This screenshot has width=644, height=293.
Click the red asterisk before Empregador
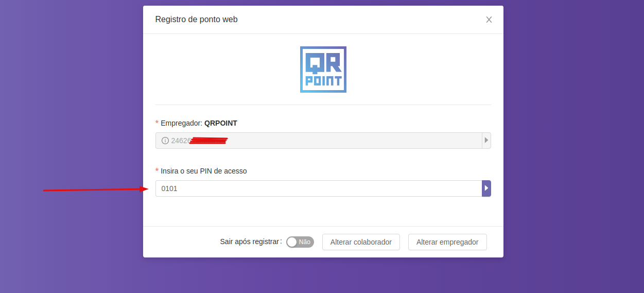tap(157, 123)
